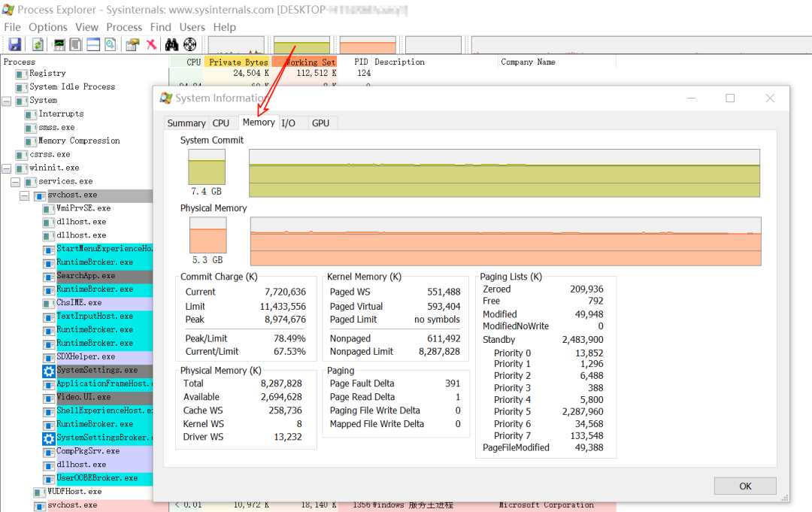Collapse the highlighted svchost.exe tree node
Screen dimensions: 812x512
25,195
